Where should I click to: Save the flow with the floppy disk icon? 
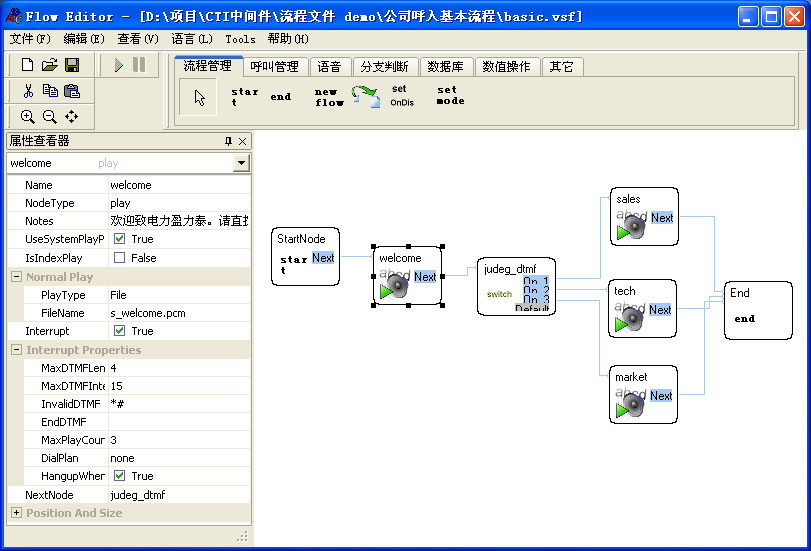pyautogui.click(x=71, y=65)
